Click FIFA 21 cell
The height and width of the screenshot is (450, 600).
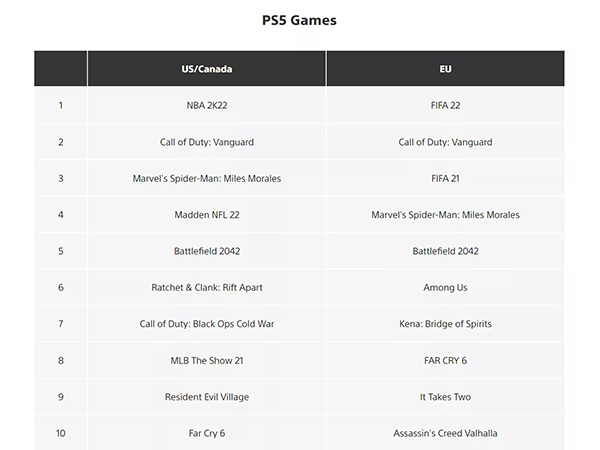[x=445, y=178]
